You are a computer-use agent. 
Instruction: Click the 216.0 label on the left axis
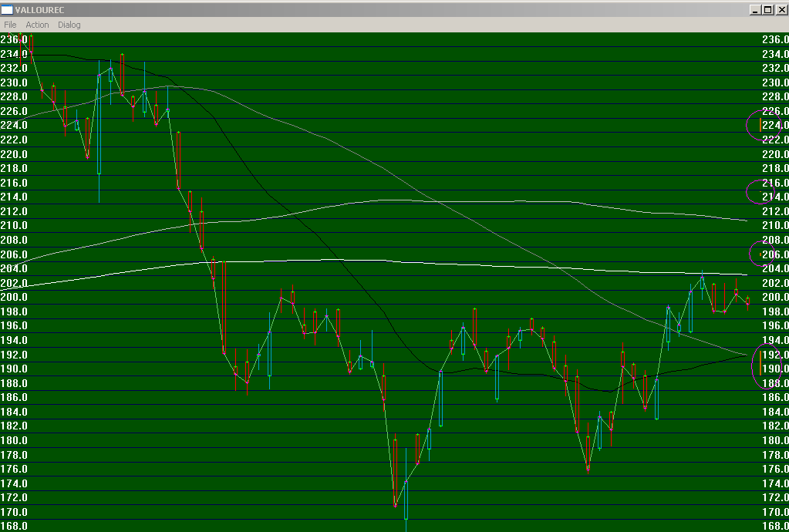click(x=14, y=183)
